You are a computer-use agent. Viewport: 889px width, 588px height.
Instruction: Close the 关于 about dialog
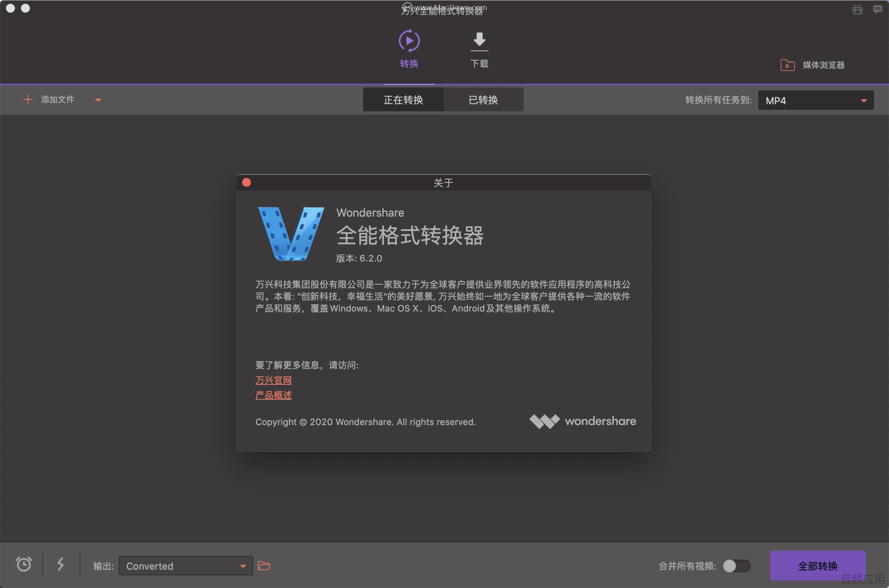click(246, 182)
